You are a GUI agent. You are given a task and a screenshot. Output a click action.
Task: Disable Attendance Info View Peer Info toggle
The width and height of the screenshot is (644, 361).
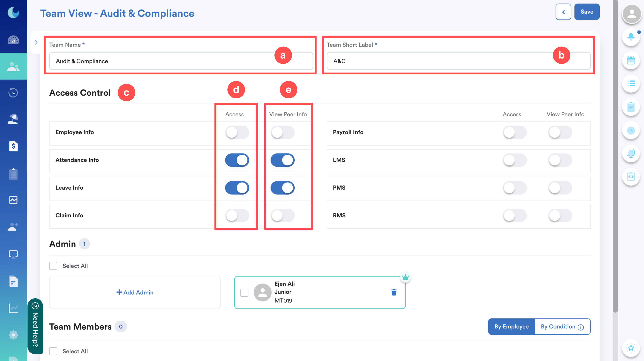(282, 160)
